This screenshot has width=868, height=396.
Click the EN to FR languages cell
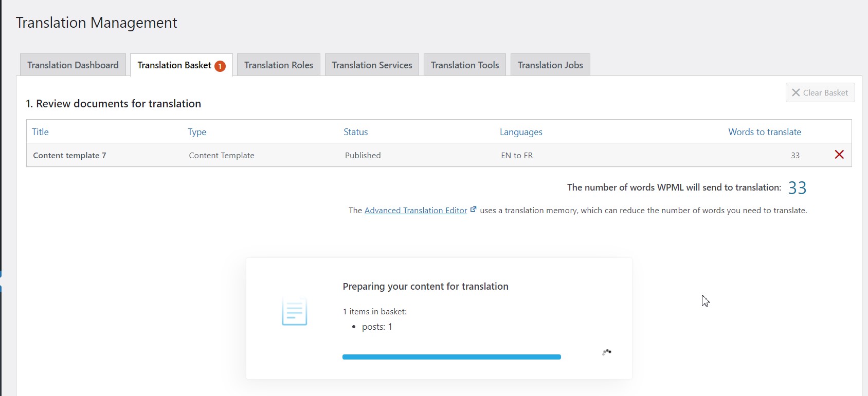coord(517,155)
